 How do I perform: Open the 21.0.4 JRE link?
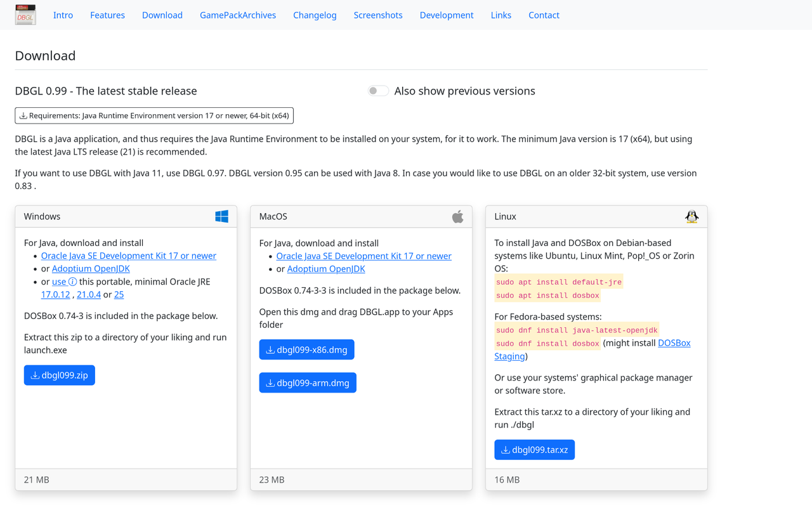(x=89, y=294)
